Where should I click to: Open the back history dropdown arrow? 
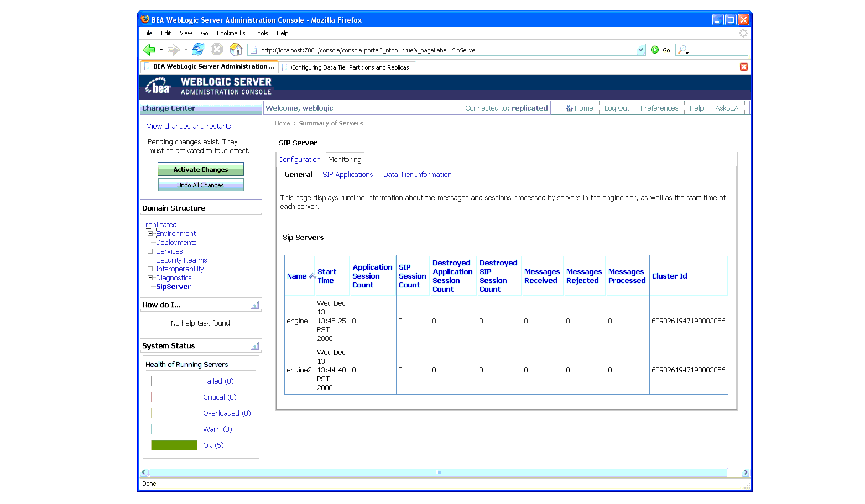(x=161, y=50)
